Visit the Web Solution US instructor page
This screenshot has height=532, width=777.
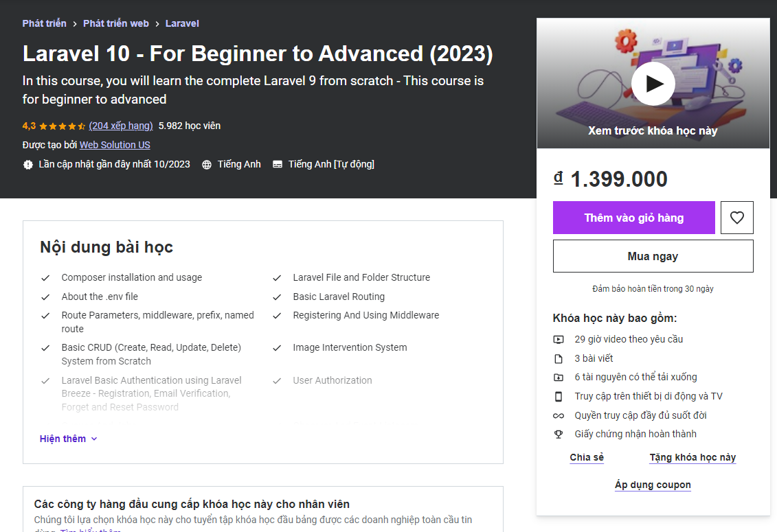pyautogui.click(x=114, y=145)
